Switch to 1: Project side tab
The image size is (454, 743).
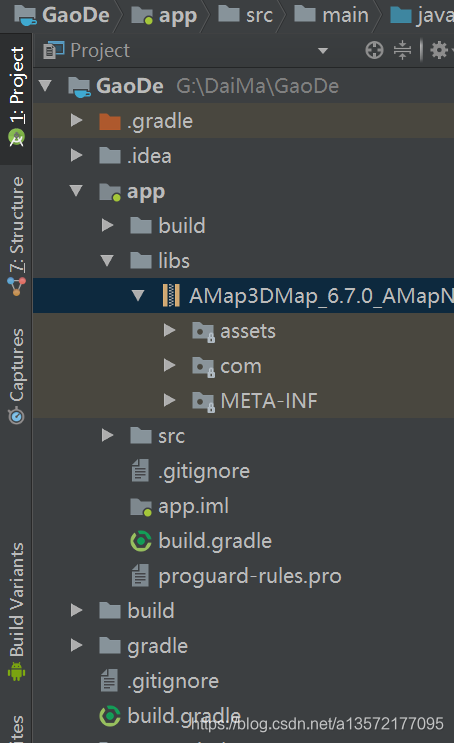click(x=16, y=98)
